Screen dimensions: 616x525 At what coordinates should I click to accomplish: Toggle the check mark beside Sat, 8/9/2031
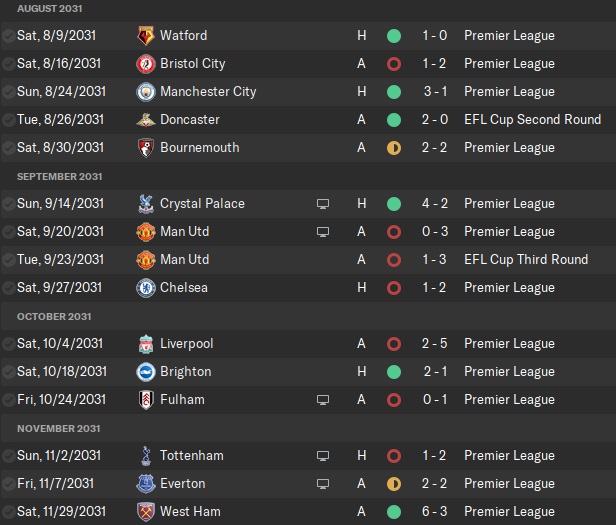[8, 36]
